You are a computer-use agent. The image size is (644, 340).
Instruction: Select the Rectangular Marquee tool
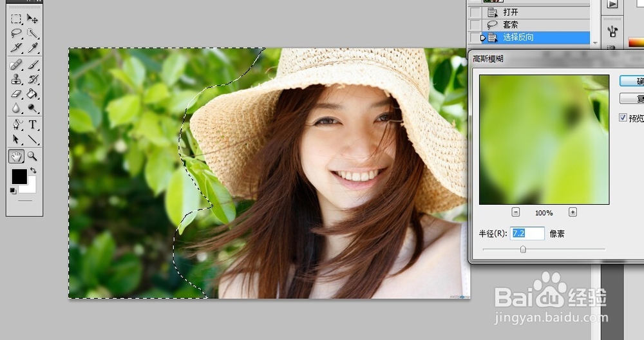[x=16, y=19]
